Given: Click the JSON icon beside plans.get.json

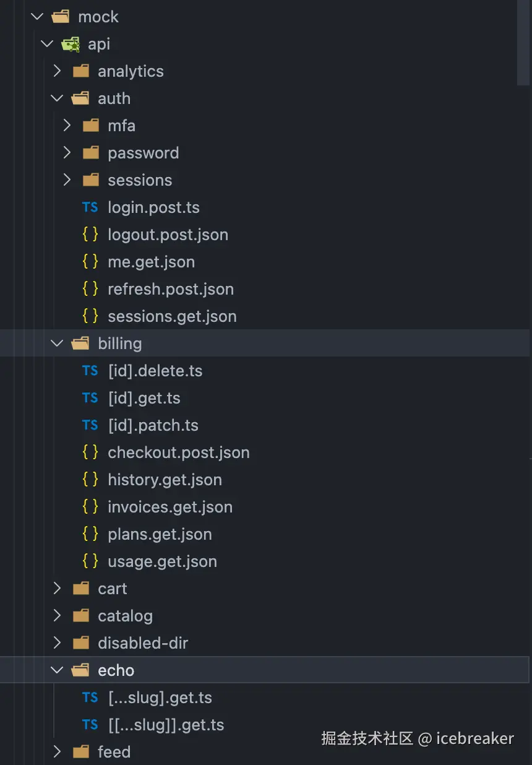Looking at the screenshot, I should 90,534.
